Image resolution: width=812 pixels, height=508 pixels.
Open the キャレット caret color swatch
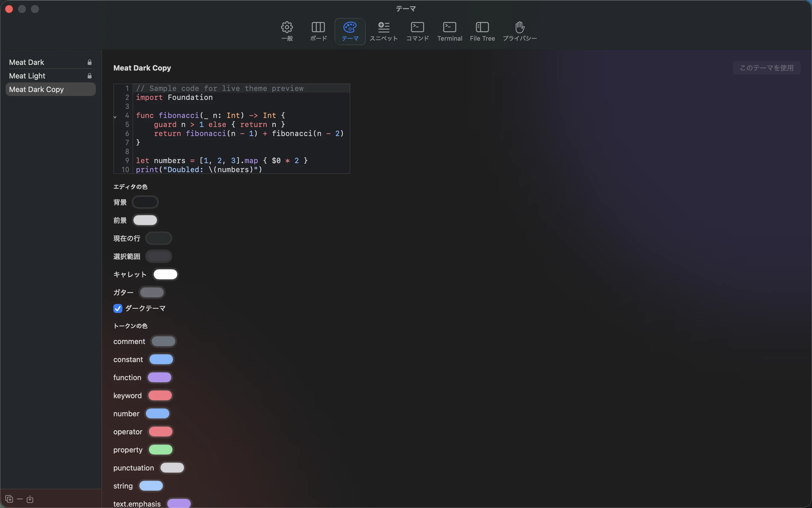click(x=166, y=275)
